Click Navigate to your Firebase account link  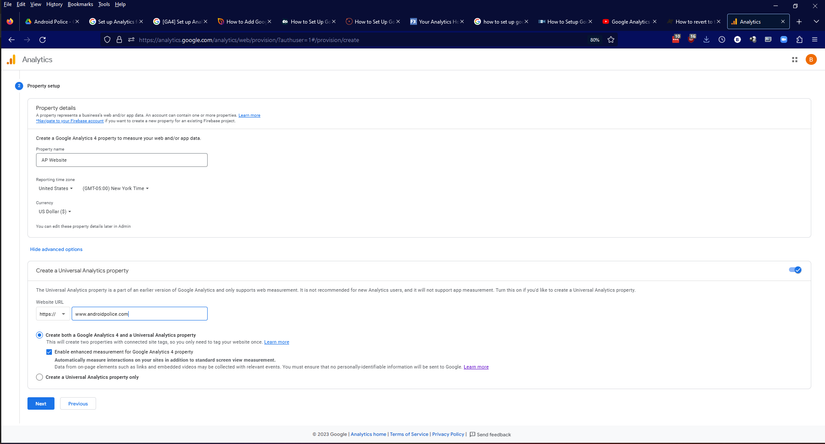(x=69, y=121)
